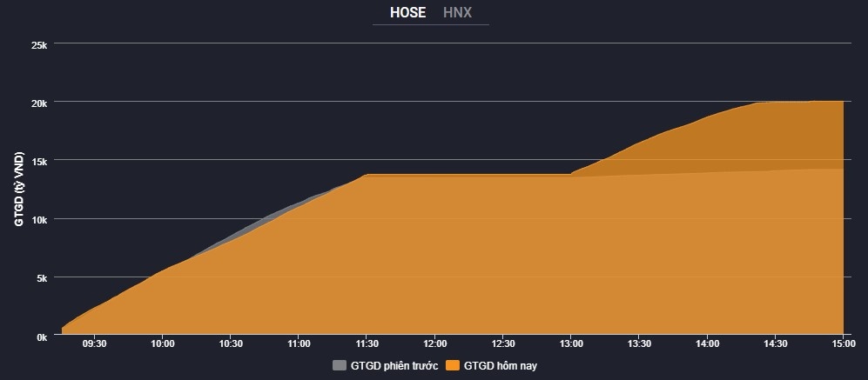Toggle the 'GTGD phiên trước' series label
The height and width of the screenshot is (380, 868).
[x=393, y=365]
